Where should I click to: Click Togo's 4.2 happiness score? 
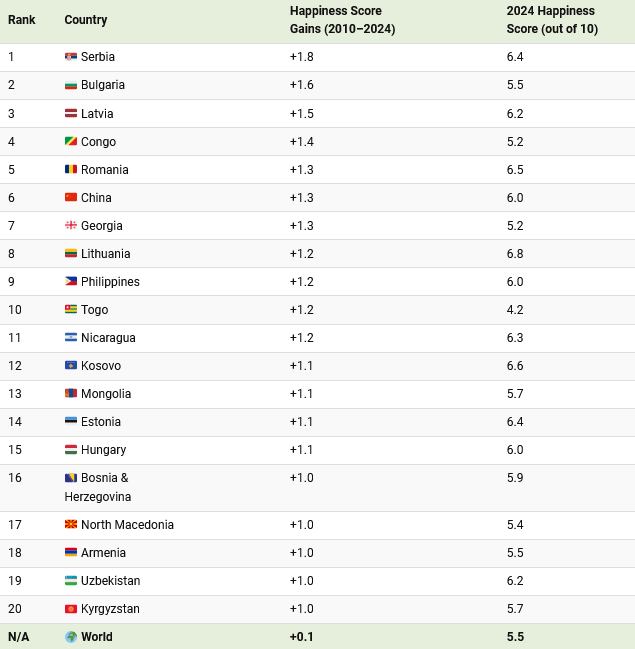pyautogui.click(x=515, y=310)
